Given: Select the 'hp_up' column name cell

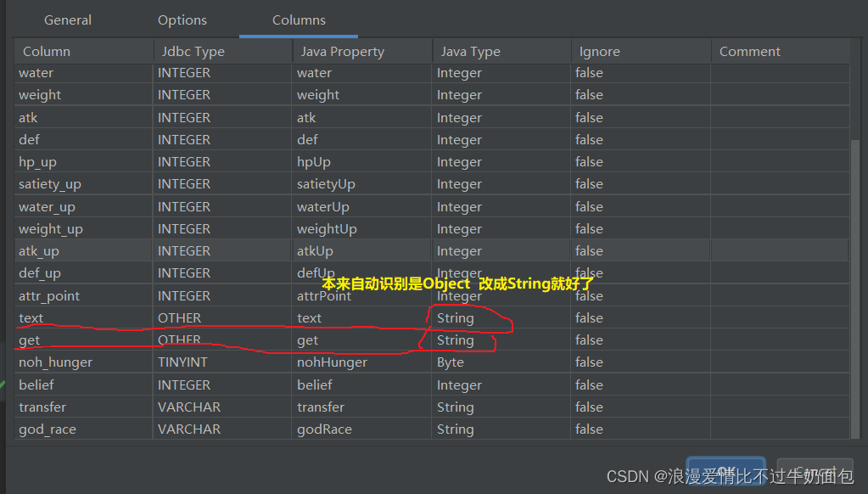Looking at the screenshot, I should 84,162.
